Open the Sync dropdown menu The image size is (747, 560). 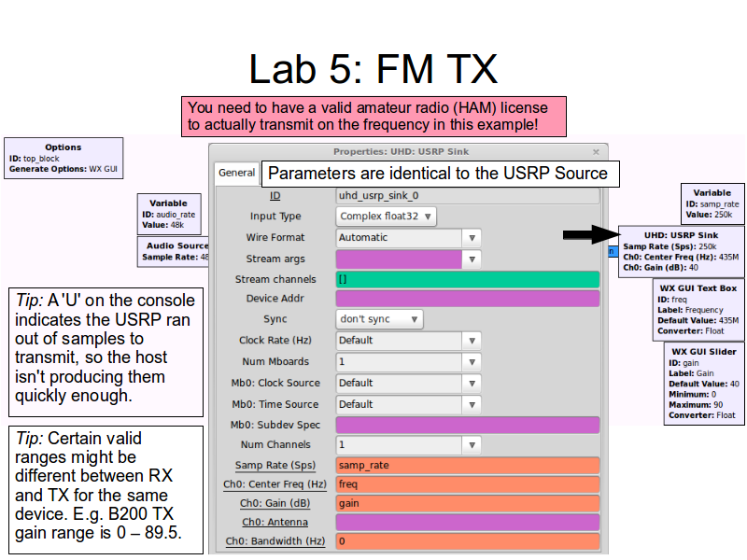[x=379, y=319]
